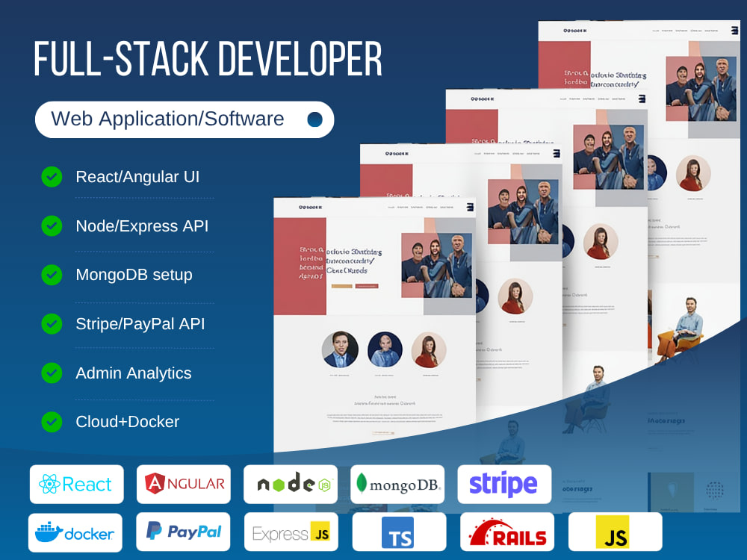Click the Angular logo badge

click(x=184, y=485)
